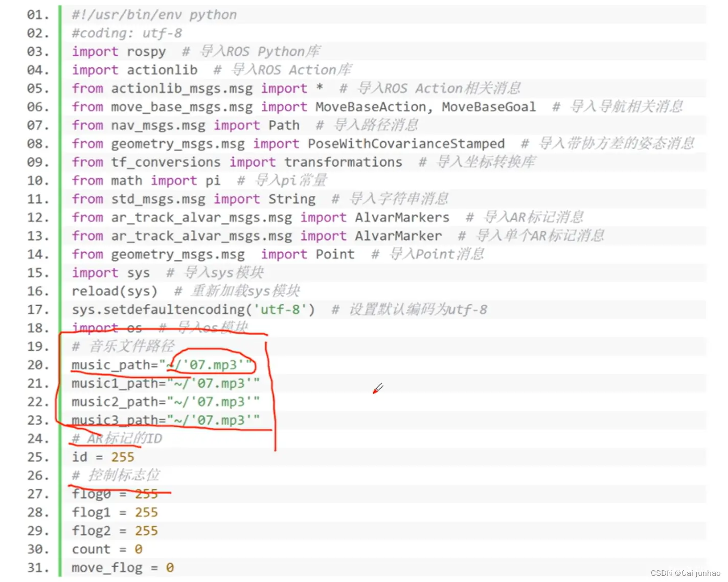Click the 'move_flog = 0' assignment

(123, 567)
